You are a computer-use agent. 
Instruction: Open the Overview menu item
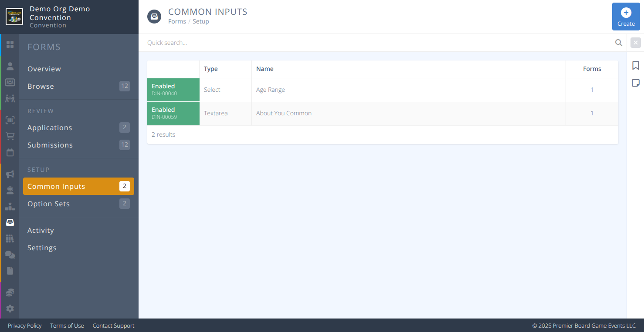coord(44,69)
